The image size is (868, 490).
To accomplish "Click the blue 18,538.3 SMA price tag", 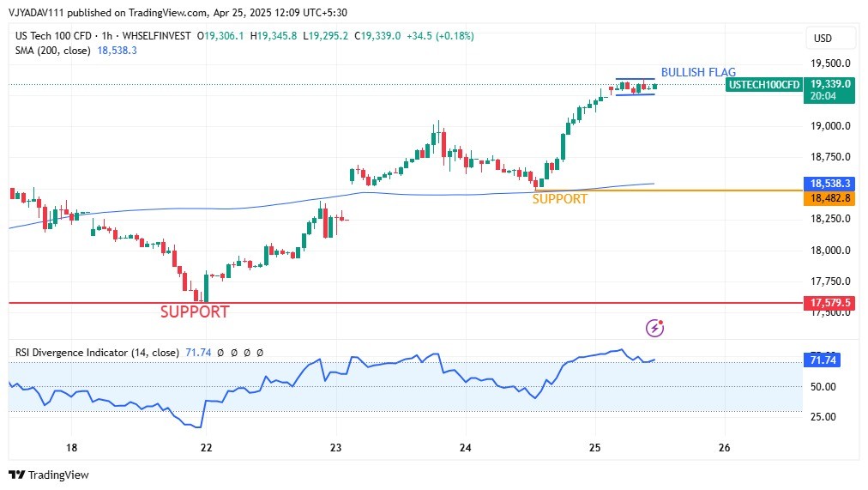I will coord(829,184).
